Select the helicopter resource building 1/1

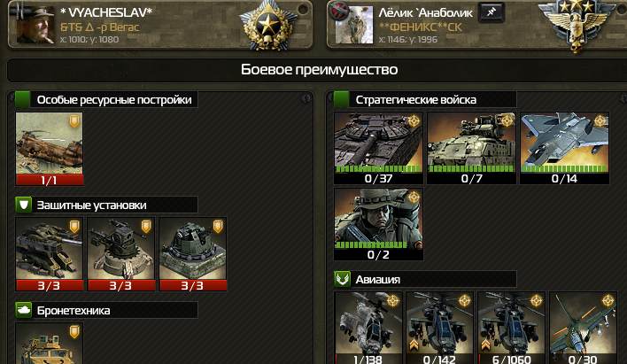(x=50, y=149)
